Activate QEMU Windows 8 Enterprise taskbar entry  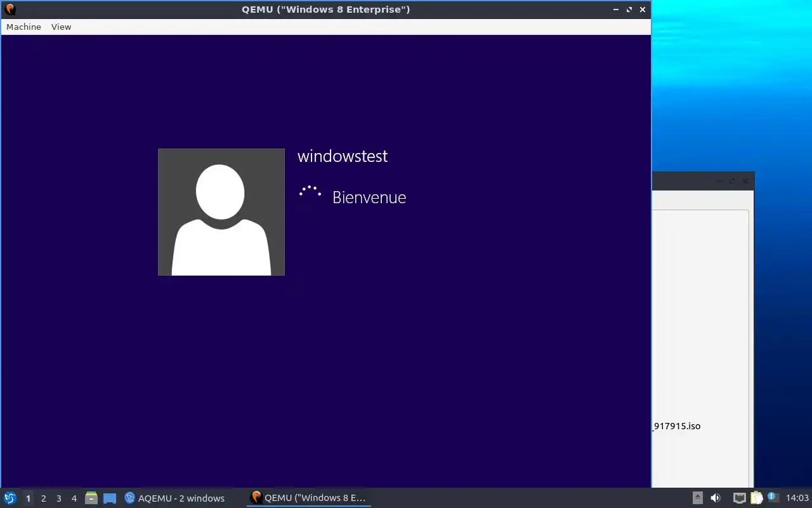coord(309,498)
